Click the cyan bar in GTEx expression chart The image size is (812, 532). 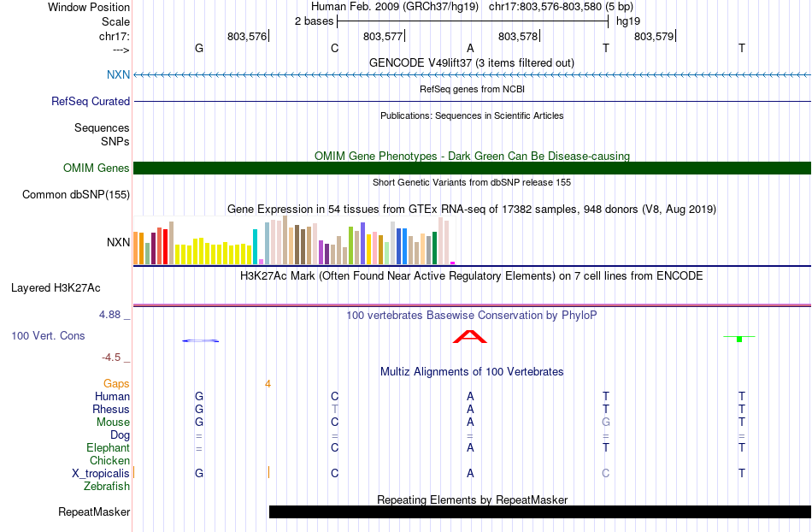255,246
